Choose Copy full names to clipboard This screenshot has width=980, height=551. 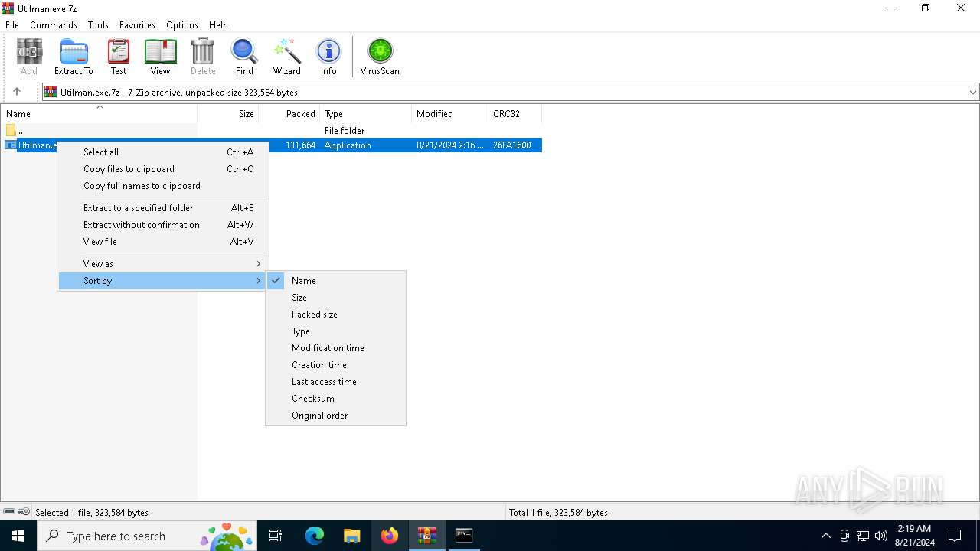tap(163, 186)
